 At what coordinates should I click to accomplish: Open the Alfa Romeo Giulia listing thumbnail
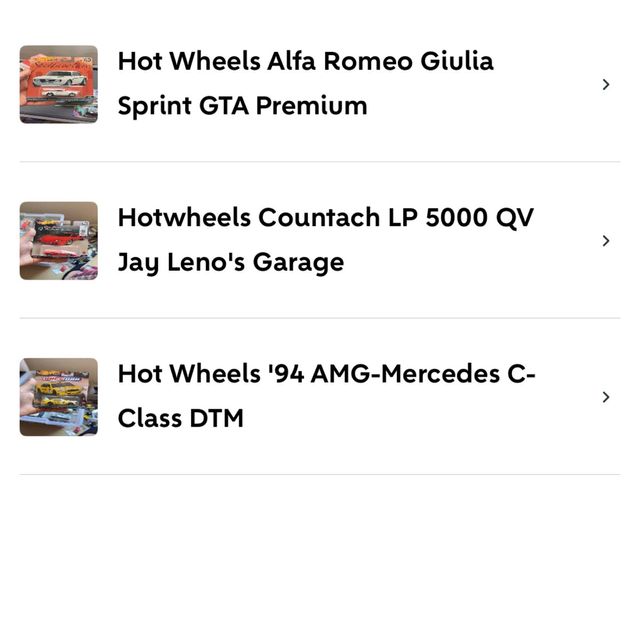click(x=59, y=84)
